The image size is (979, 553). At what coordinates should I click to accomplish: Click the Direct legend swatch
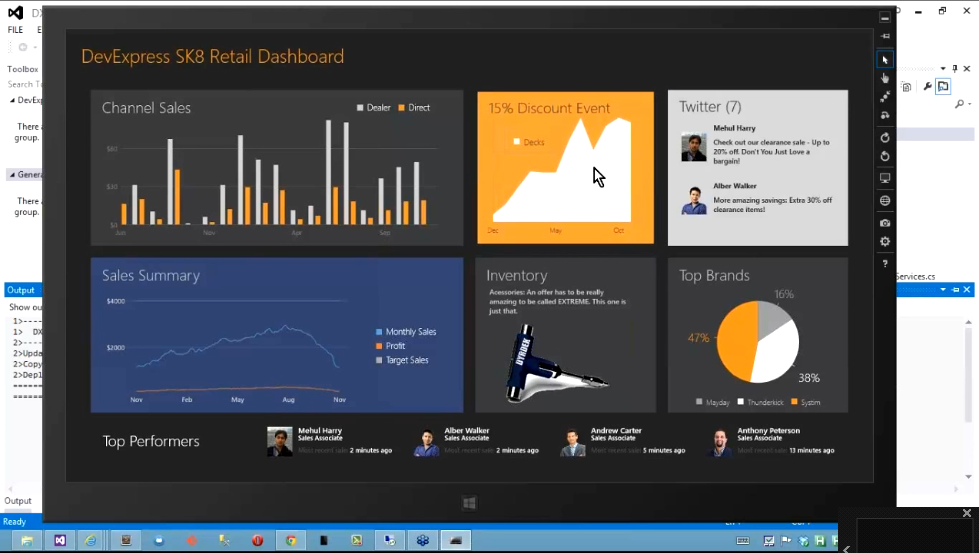coord(401,108)
